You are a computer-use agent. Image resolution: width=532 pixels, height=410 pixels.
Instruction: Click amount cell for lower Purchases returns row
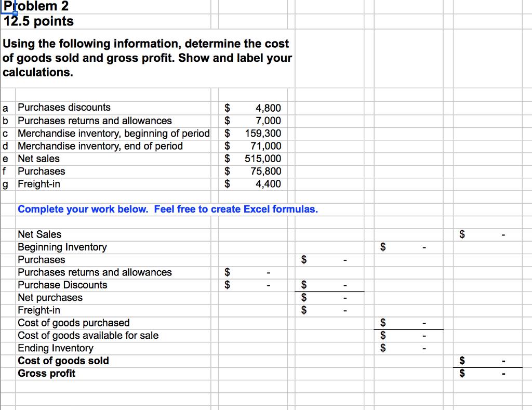coord(253,272)
